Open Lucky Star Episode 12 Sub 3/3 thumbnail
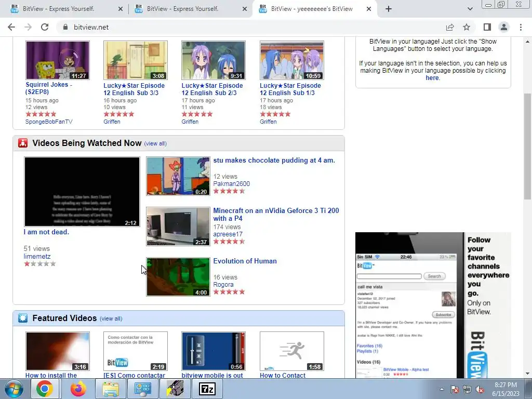This screenshot has width=532, height=399. [x=136, y=60]
